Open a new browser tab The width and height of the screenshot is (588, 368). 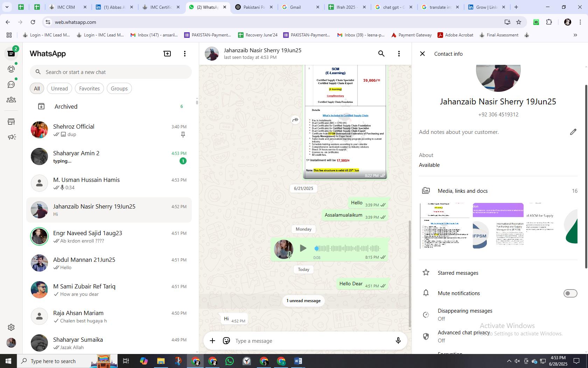516,7
